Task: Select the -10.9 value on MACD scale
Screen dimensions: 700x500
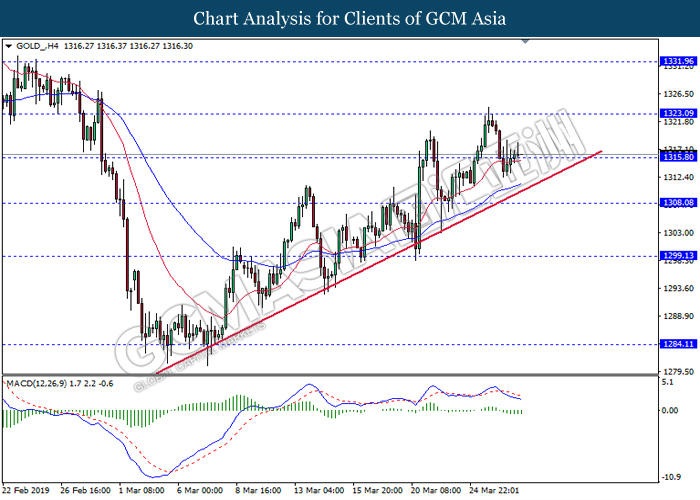Action: pyautogui.click(x=672, y=476)
